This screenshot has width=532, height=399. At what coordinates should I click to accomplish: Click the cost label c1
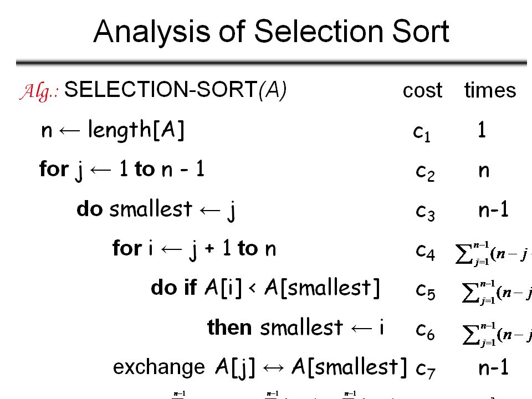(x=422, y=132)
